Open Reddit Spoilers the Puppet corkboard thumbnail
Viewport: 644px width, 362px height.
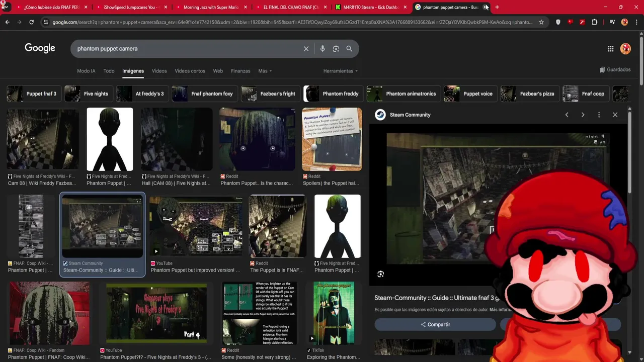click(x=332, y=139)
